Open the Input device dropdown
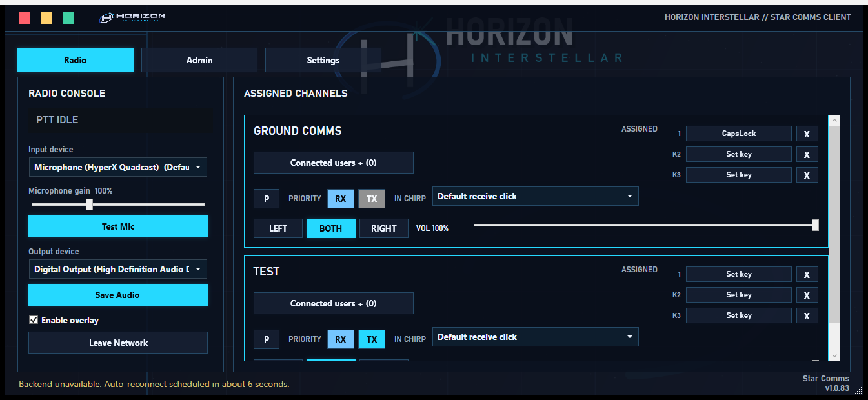This screenshot has height=400, width=868. tap(118, 167)
